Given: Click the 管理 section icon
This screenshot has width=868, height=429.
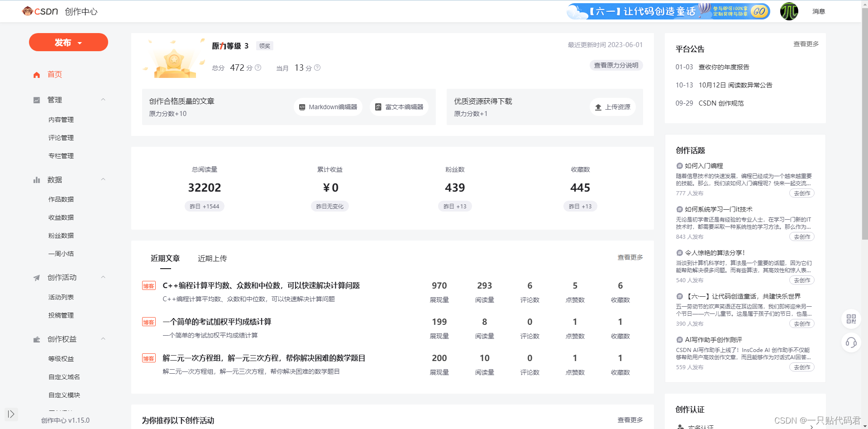Looking at the screenshot, I should [x=37, y=100].
